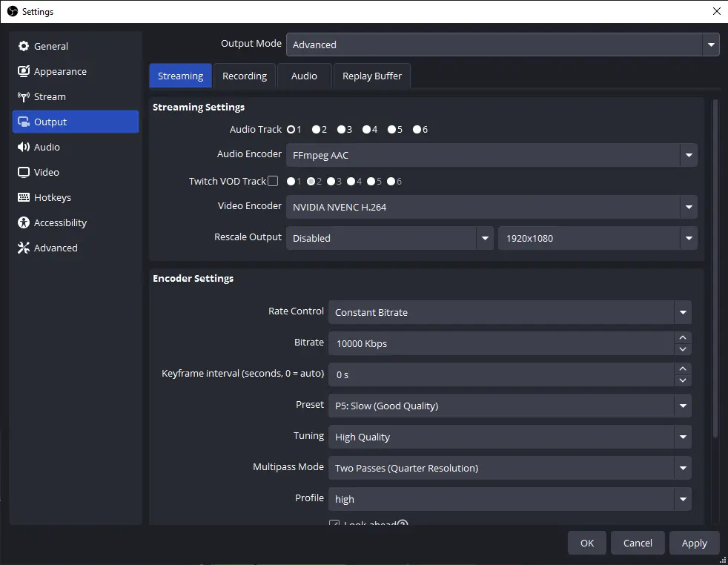728x565 pixels.
Task: Click the Advanced tools icon in sidebar
Action: click(24, 248)
